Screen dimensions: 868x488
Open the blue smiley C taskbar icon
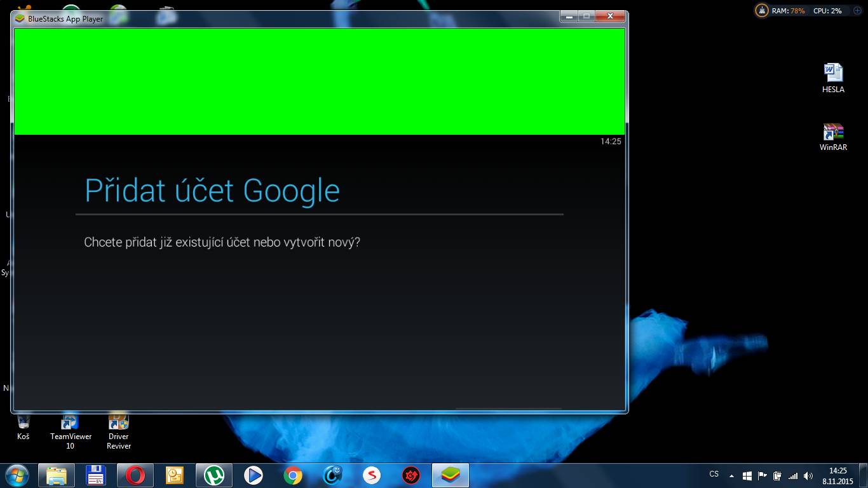tap(332, 475)
